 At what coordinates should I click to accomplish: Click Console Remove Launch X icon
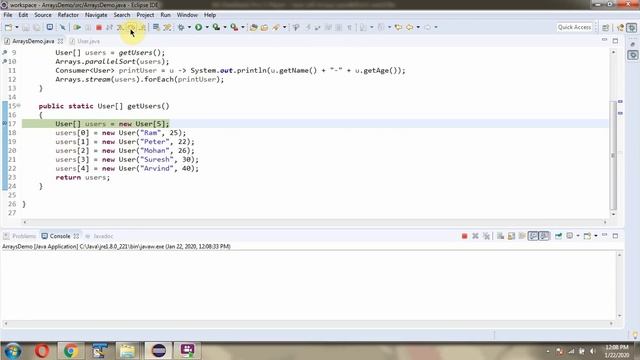[x=475, y=236]
